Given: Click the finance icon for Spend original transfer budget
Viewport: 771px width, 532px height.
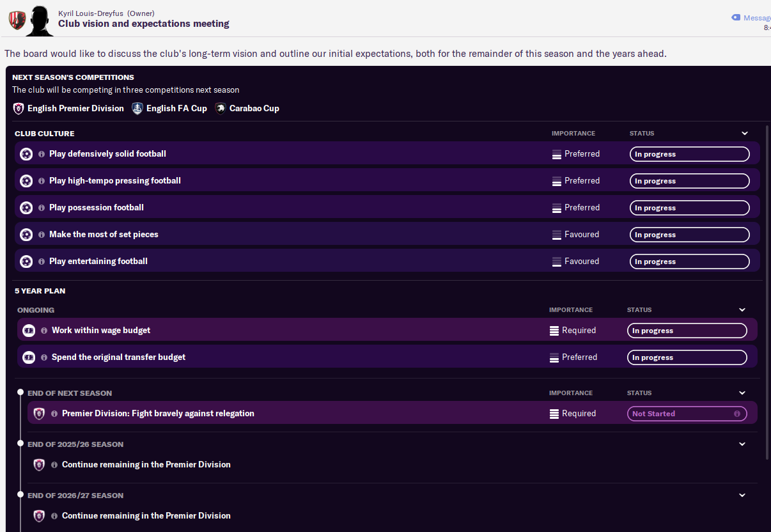Looking at the screenshot, I should tap(29, 357).
